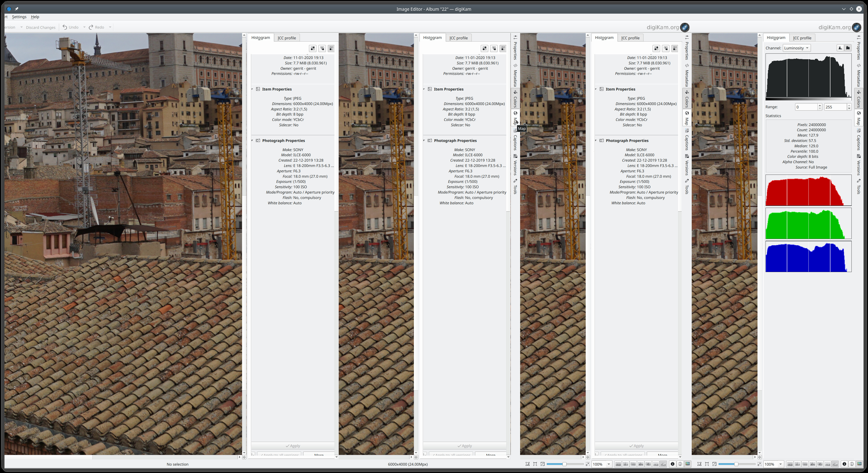868x473 pixels.
Task: Open the Settings menu
Action: click(19, 17)
